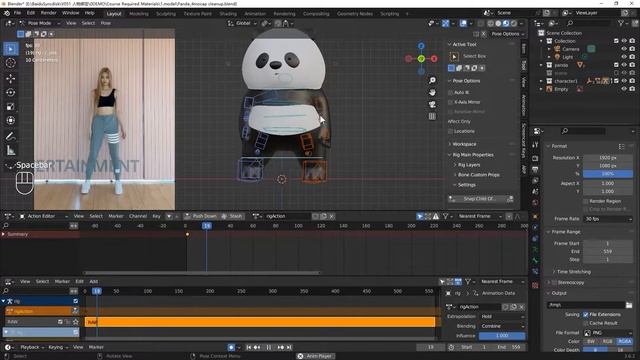Open the Extrapolation Hold dropdown
The height and width of the screenshot is (360, 640).
(502, 316)
